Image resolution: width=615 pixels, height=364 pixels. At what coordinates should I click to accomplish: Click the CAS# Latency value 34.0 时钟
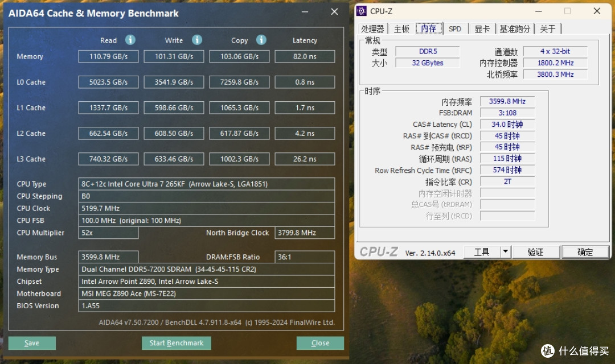click(x=507, y=124)
